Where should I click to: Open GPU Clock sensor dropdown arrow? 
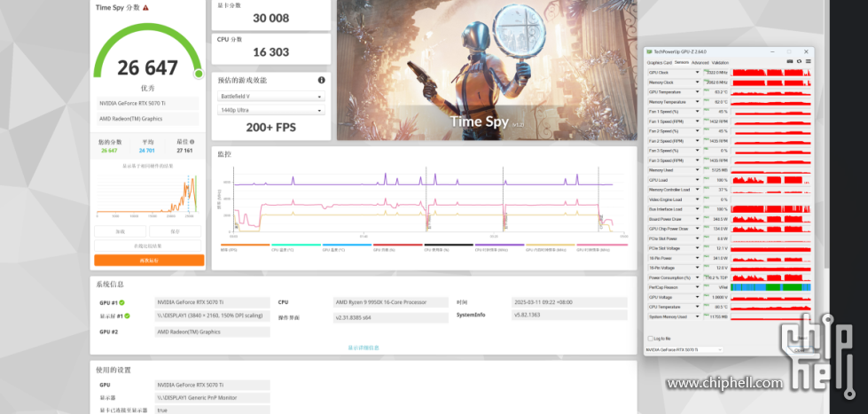tap(699, 73)
